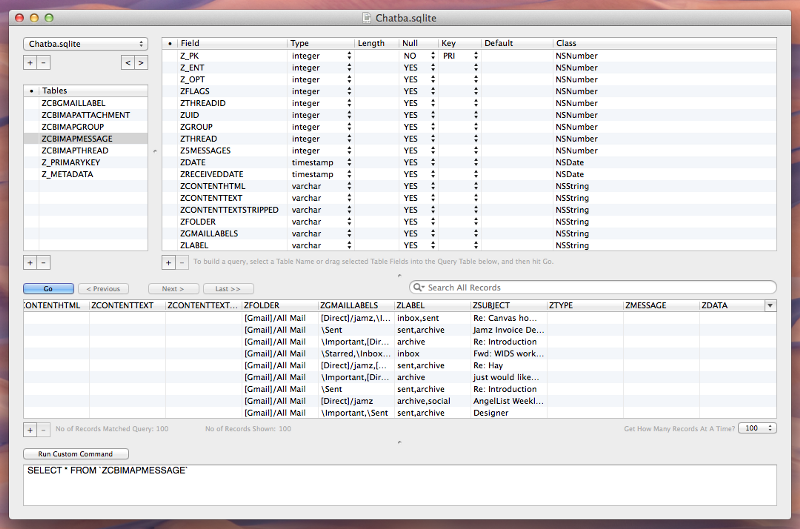
Task: Remove the table with the minus button below Tables
Action: (42, 262)
